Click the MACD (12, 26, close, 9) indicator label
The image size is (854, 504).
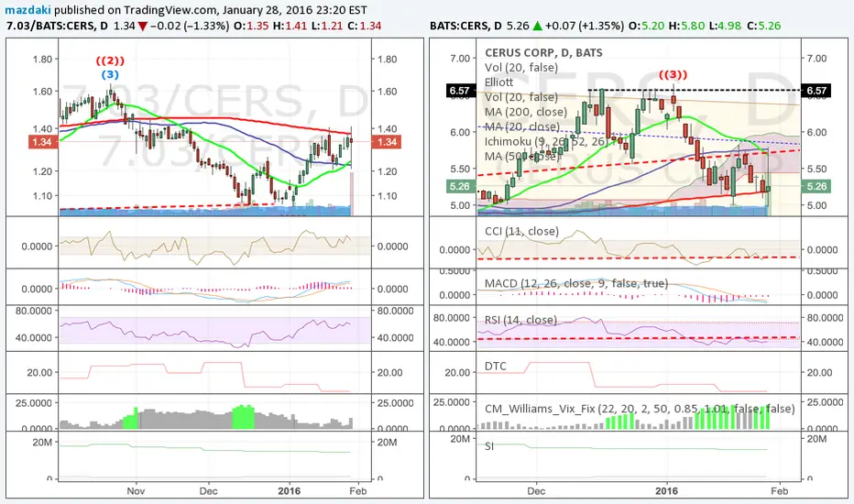575,283
